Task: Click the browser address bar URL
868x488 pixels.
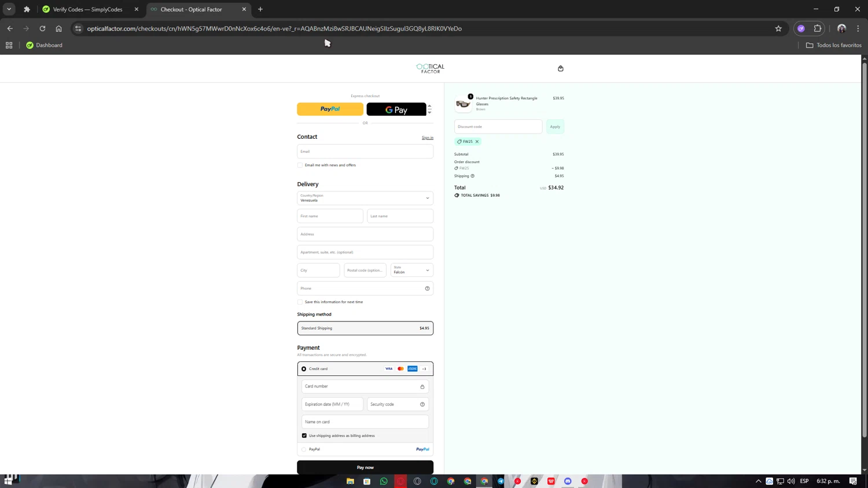Action: (274, 28)
